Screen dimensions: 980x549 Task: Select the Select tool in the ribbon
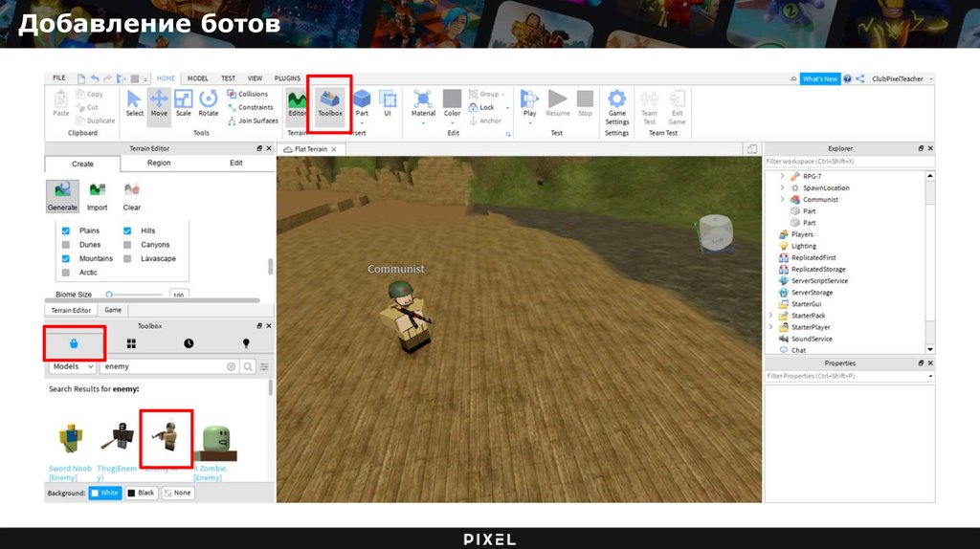[134, 103]
